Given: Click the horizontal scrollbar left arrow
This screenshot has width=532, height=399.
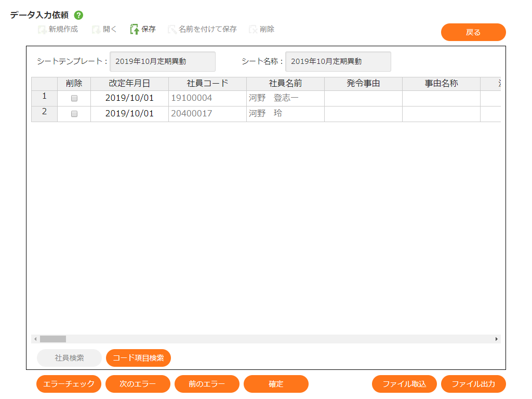Looking at the screenshot, I should (35, 339).
